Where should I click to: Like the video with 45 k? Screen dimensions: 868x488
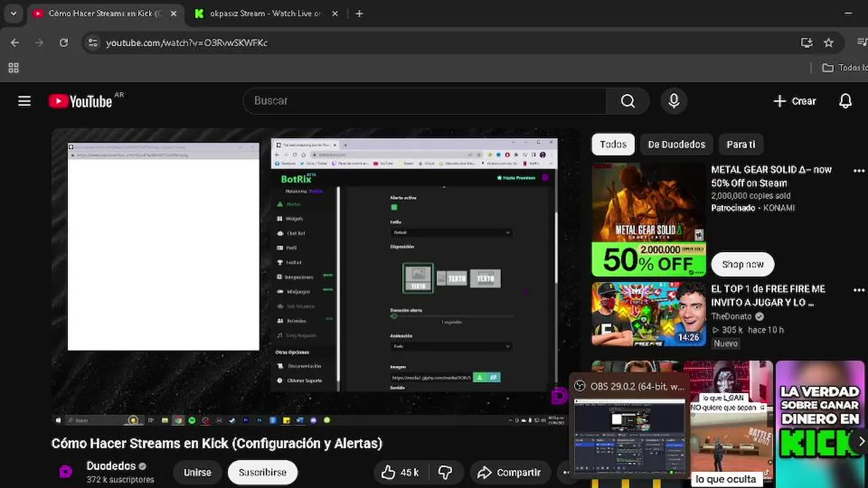point(400,472)
